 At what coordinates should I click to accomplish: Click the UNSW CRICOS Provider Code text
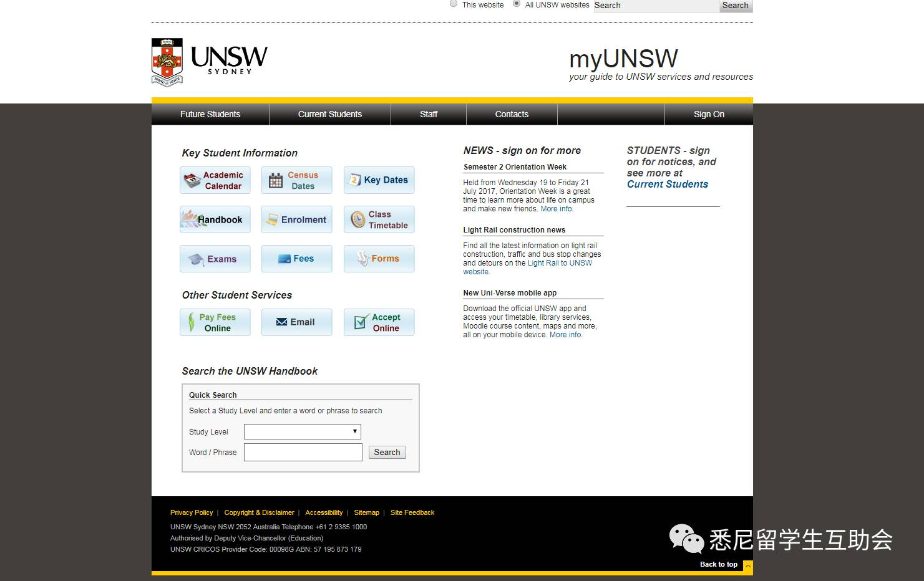(x=266, y=549)
